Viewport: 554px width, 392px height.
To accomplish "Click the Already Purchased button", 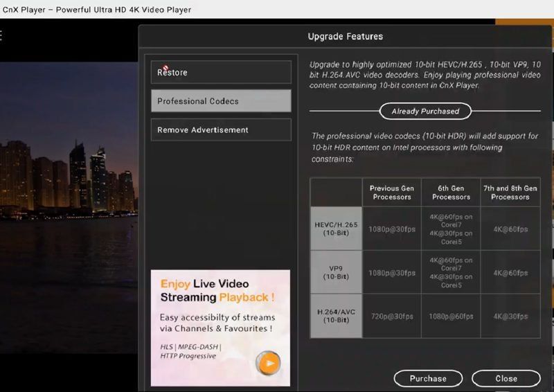I will pyautogui.click(x=425, y=111).
